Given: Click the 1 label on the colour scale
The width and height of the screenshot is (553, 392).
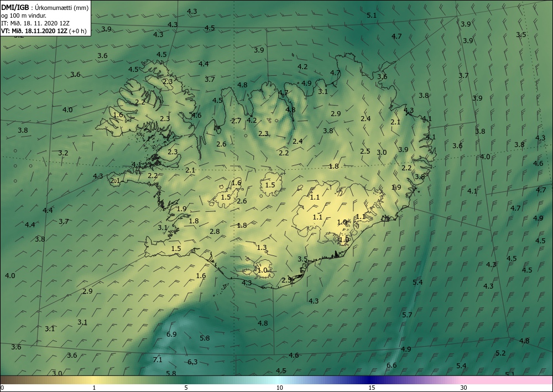Looking at the screenshot, I should coord(94,388).
